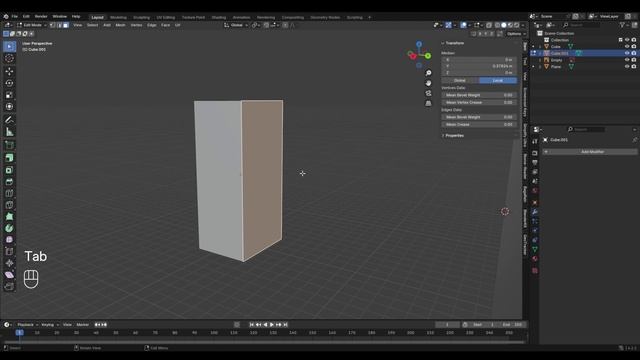
Task: Click the Edges Mean Crease slider
Action: click(479, 124)
